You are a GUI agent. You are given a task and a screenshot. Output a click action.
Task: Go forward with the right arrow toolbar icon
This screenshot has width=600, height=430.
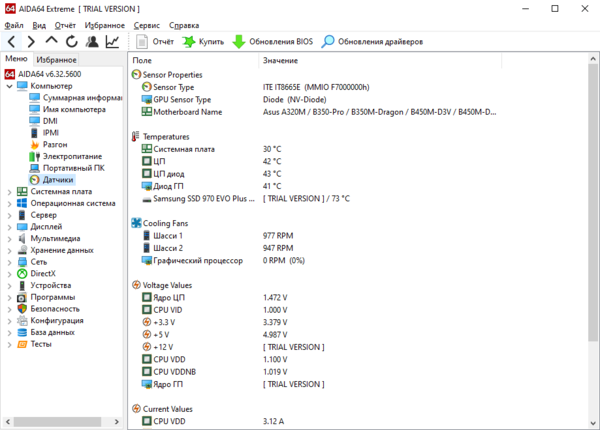31,41
